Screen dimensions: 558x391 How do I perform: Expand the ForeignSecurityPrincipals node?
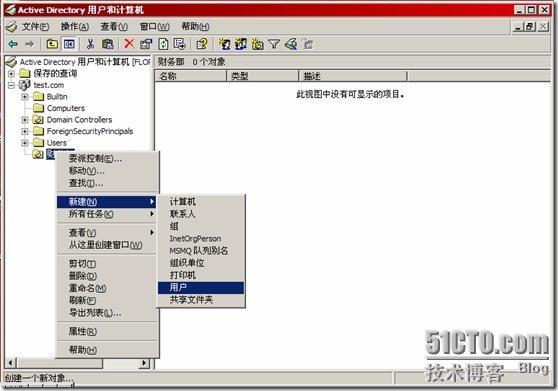pyautogui.click(x=25, y=131)
